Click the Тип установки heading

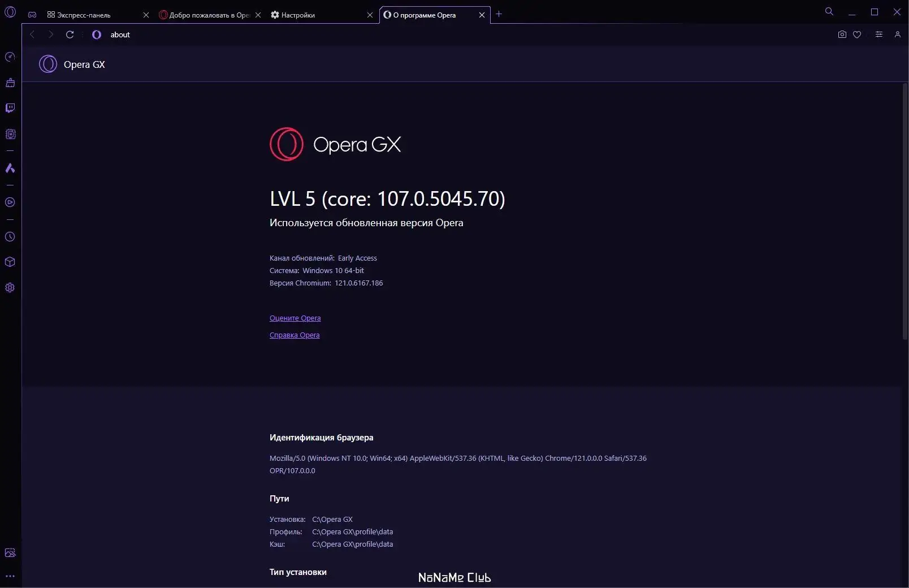(298, 572)
